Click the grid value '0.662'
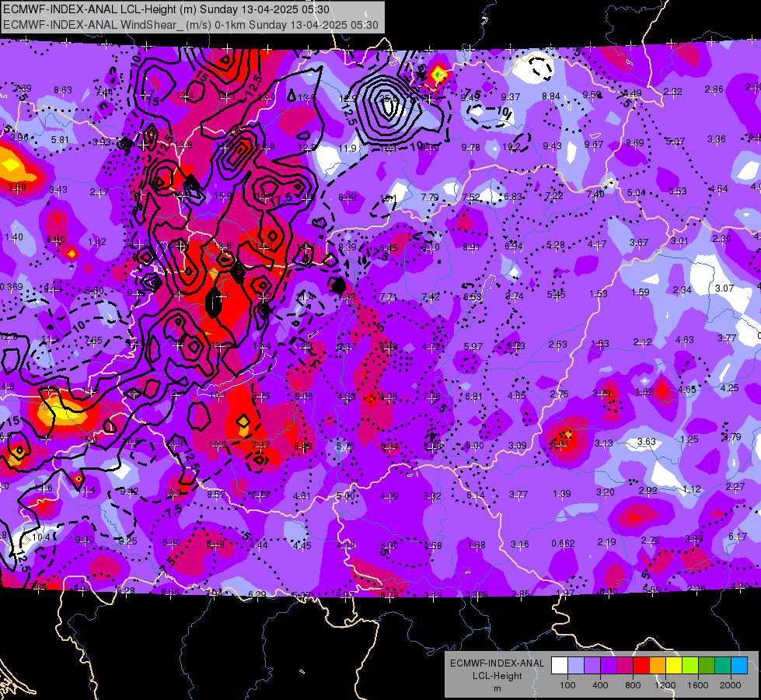 (x=563, y=544)
